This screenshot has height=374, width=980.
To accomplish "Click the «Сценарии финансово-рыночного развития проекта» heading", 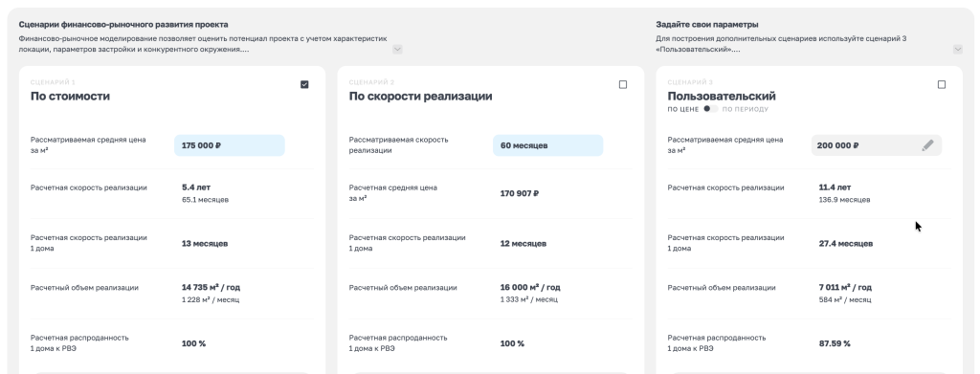I will [123, 25].
